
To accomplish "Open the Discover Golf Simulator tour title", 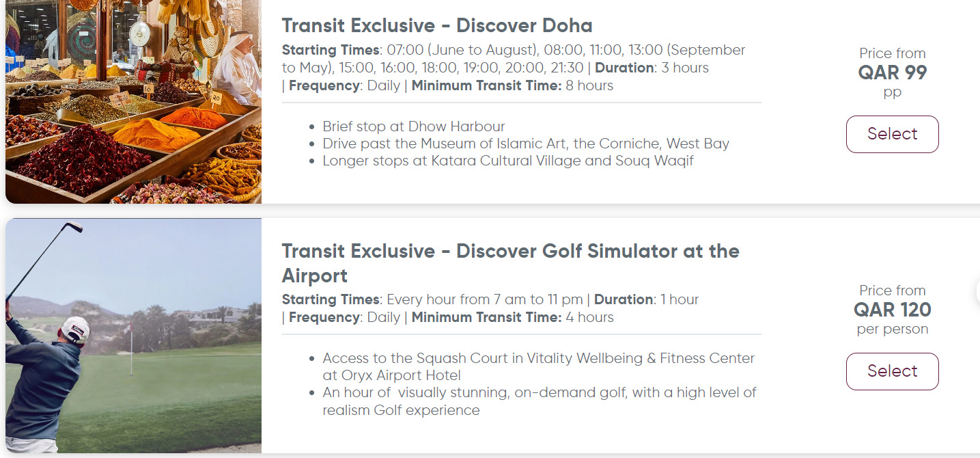I will click(511, 263).
